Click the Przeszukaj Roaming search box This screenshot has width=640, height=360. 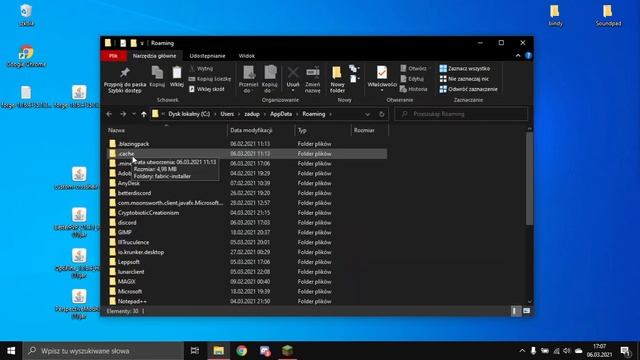[461, 114]
